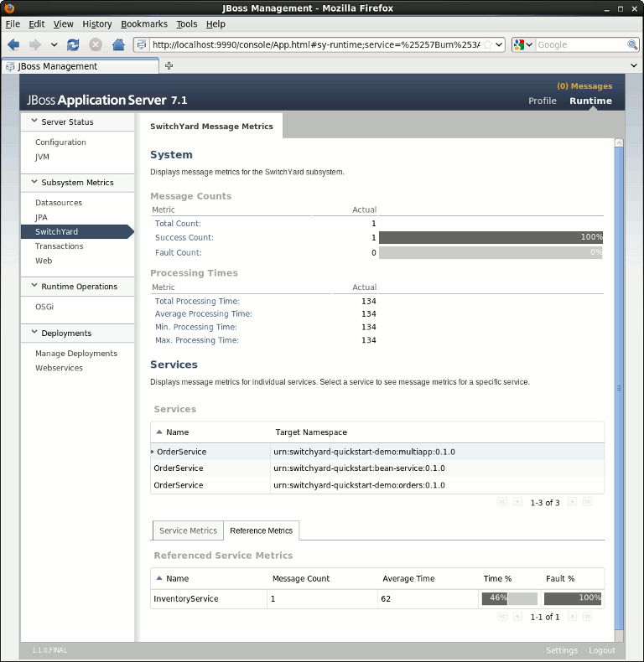
Task: Select OrderService row for bean-service namespace
Action: click(377, 468)
